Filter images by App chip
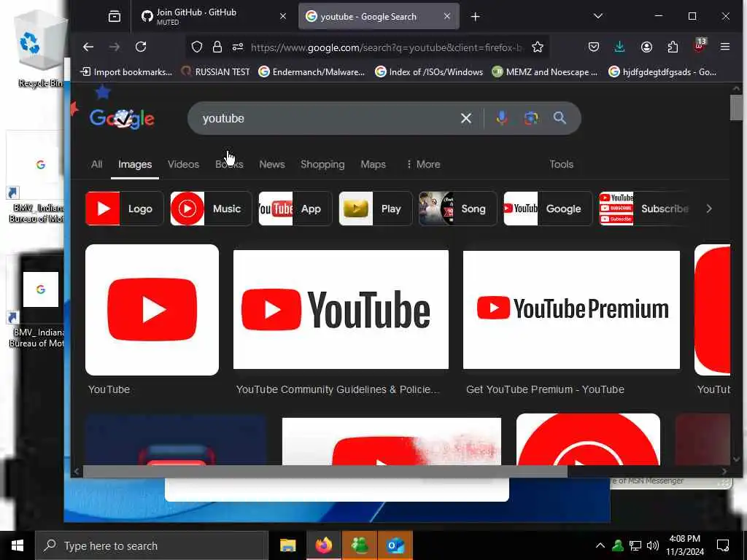This screenshot has width=747, height=560. point(295,209)
